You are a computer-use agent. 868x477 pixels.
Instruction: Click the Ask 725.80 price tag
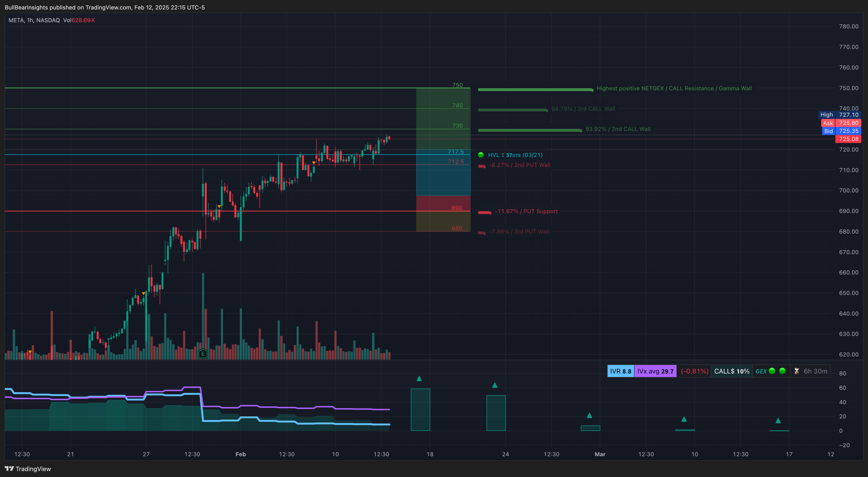point(841,123)
